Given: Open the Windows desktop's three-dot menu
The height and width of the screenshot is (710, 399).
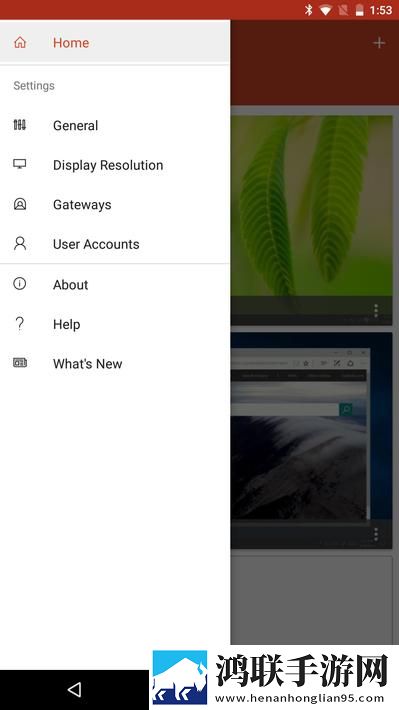Looking at the screenshot, I should point(376,534).
